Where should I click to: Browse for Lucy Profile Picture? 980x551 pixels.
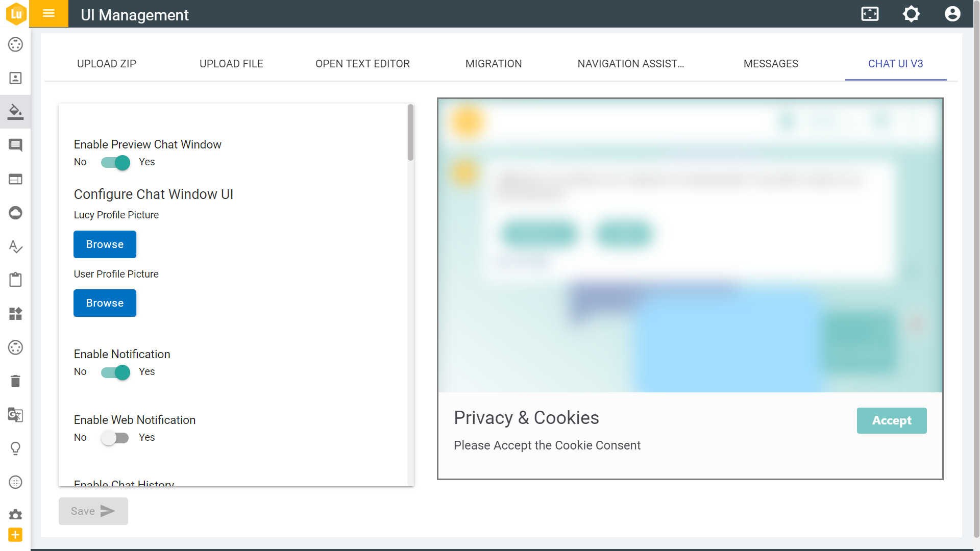click(105, 244)
